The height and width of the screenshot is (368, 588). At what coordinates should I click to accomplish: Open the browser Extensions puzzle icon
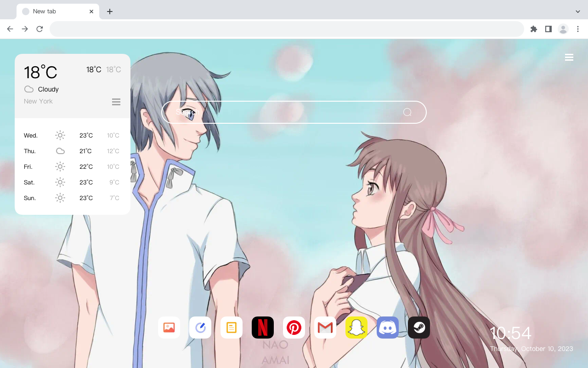click(534, 29)
